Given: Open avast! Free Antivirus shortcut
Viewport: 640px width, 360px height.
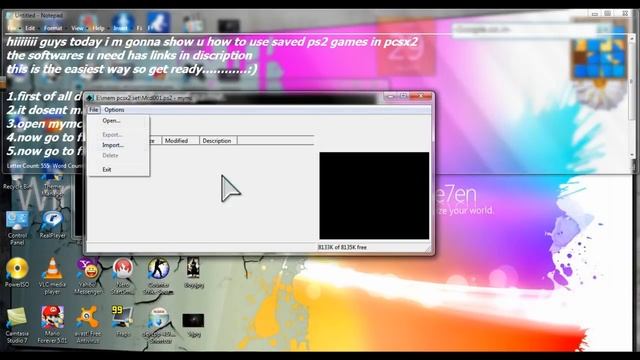Looking at the screenshot, I should pos(87,325).
